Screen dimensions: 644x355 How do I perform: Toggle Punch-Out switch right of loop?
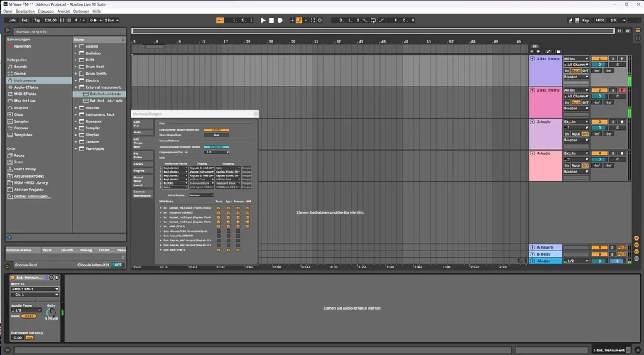coord(381,20)
